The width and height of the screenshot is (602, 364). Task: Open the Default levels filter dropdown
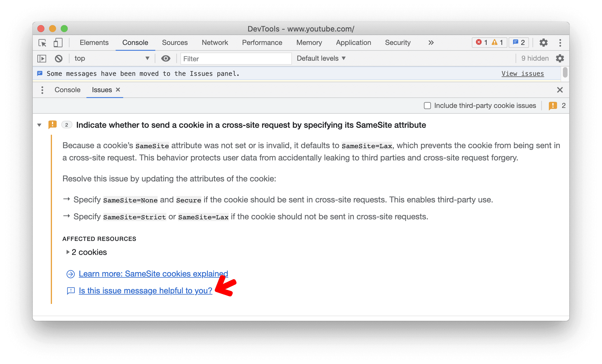pyautogui.click(x=322, y=58)
